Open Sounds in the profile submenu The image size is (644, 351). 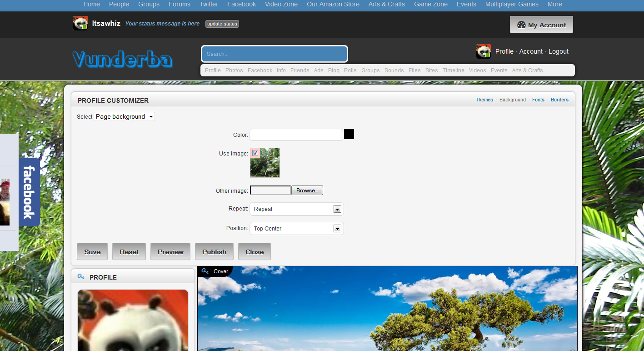pos(394,70)
